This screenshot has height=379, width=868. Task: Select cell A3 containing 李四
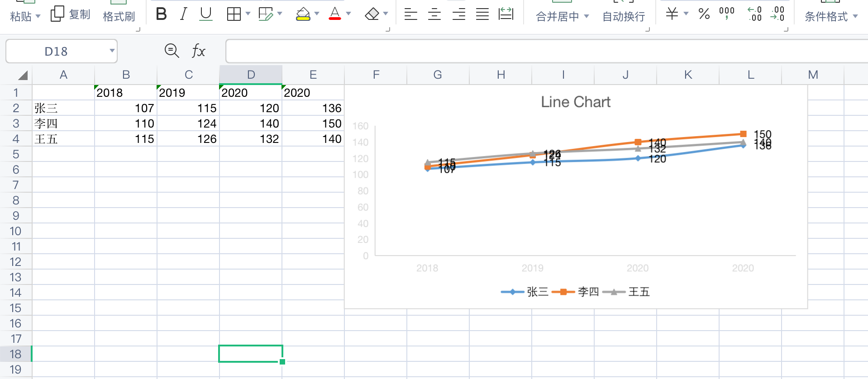(x=63, y=123)
